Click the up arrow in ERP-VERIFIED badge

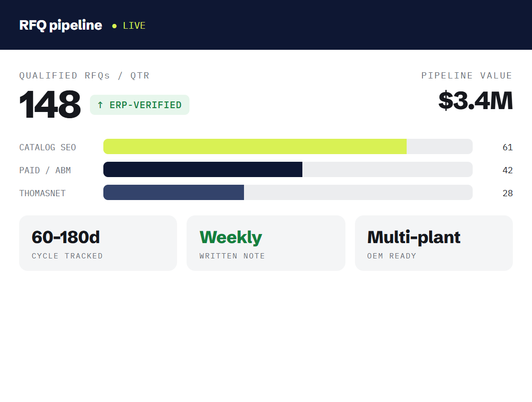pyautogui.click(x=100, y=105)
